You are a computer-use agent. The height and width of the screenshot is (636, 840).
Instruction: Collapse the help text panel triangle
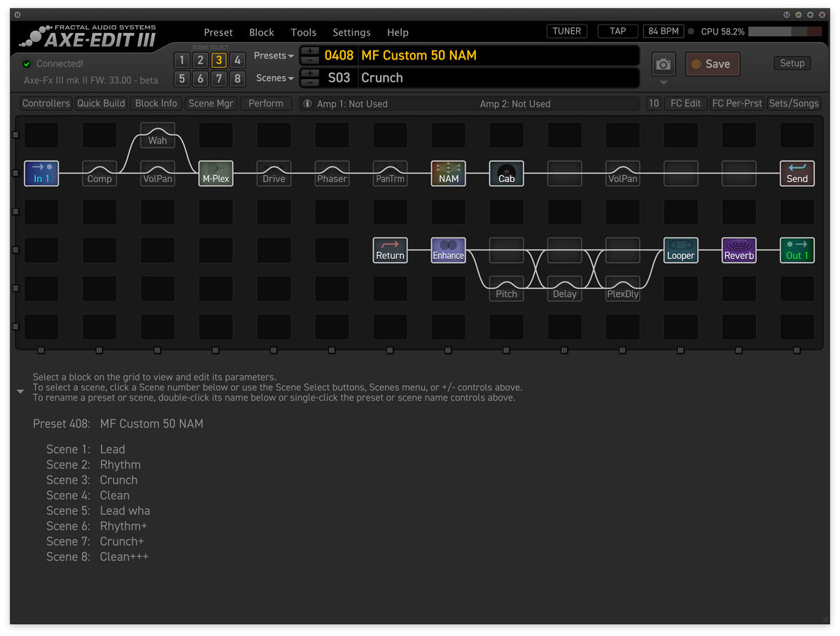[x=20, y=392]
